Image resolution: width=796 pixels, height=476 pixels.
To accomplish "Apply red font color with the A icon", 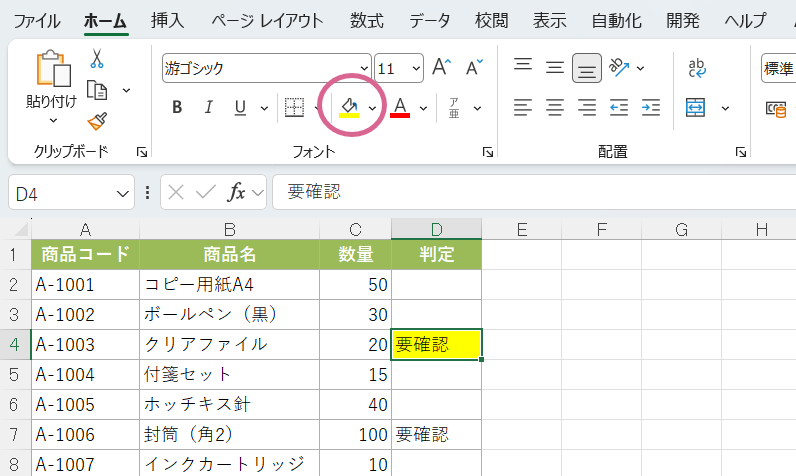I will point(400,108).
